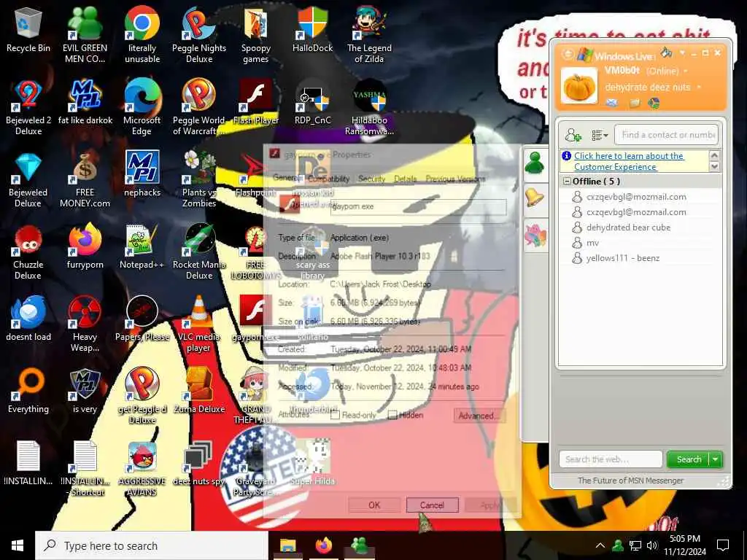Open Advanced... attributes button
The height and width of the screenshot is (560, 747).
coord(479,416)
